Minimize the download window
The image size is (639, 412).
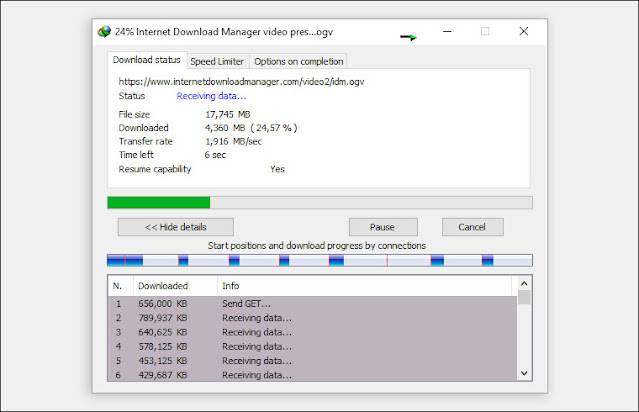[x=447, y=31]
